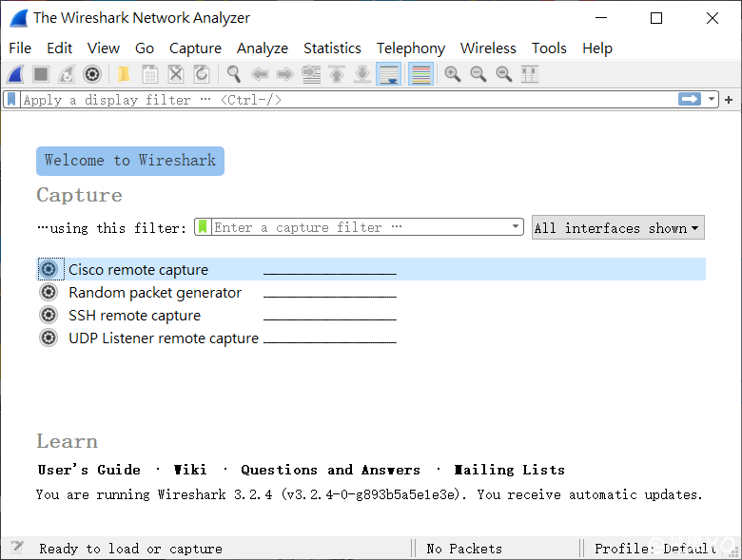The image size is (742, 560).
Task: Close this capture file icon
Action: (176, 74)
